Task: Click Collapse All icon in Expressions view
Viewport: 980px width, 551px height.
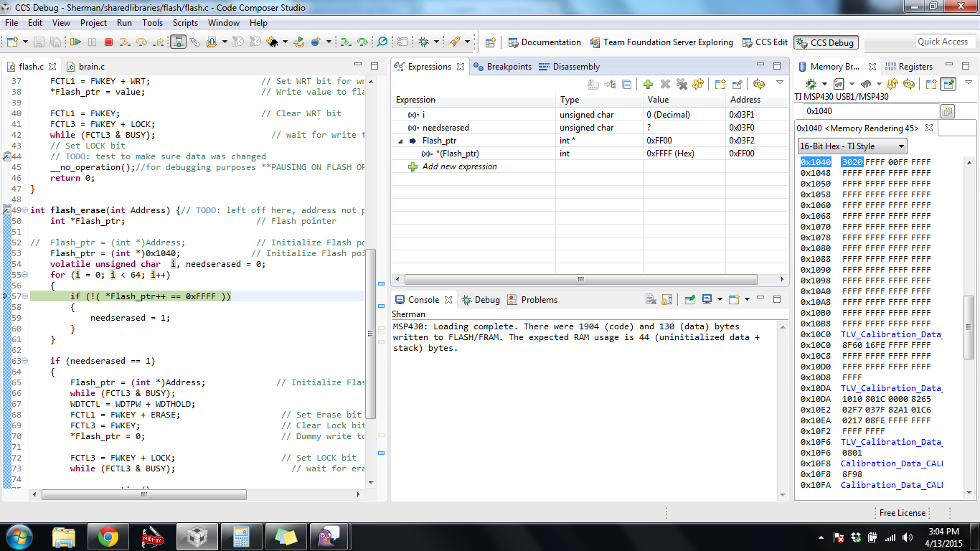Action: coord(626,84)
